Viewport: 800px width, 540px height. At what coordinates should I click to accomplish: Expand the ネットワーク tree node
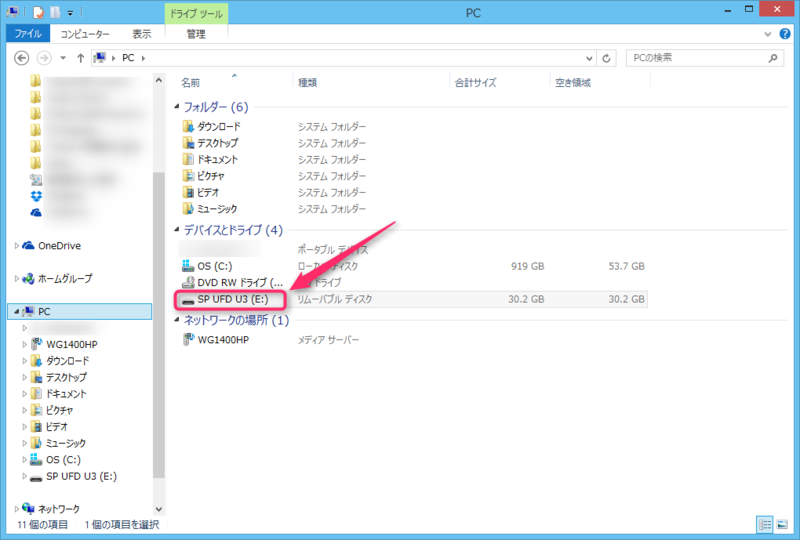point(16,509)
